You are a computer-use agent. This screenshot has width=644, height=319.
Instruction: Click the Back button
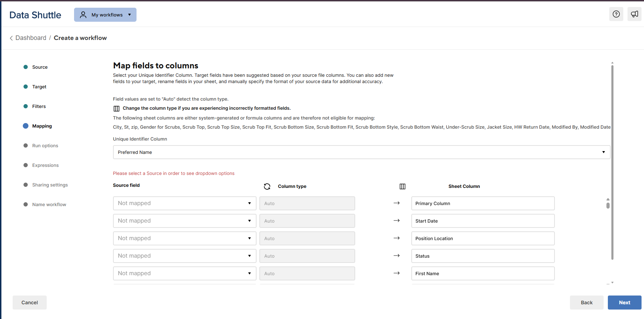coord(586,303)
